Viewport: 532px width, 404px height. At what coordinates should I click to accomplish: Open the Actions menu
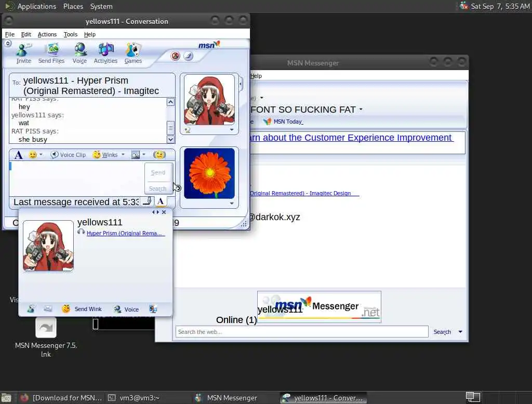(47, 34)
